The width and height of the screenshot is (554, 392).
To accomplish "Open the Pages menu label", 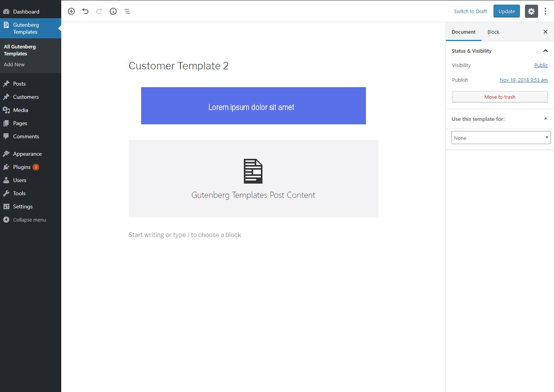I will pyautogui.click(x=20, y=123).
